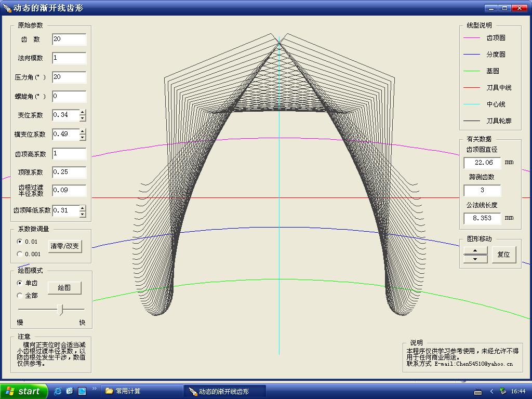Click the 刀具中线 red legend line
This screenshot has width=532, height=399.
472,87
